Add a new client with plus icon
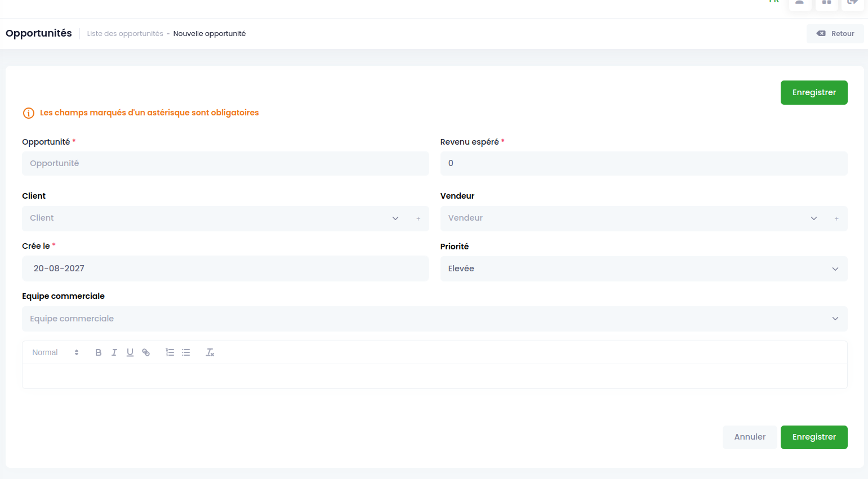This screenshot has width=868, height=479. pos(419,218)
